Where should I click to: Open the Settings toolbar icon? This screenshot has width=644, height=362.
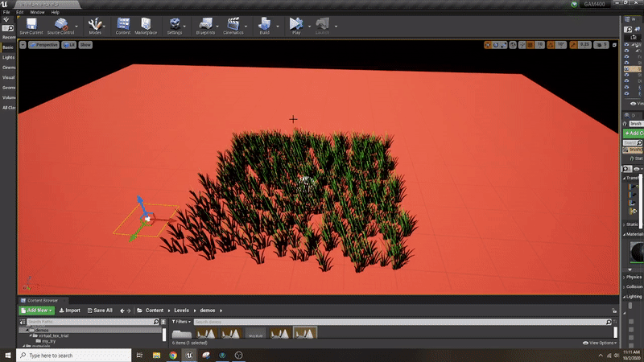coord(174,25)
